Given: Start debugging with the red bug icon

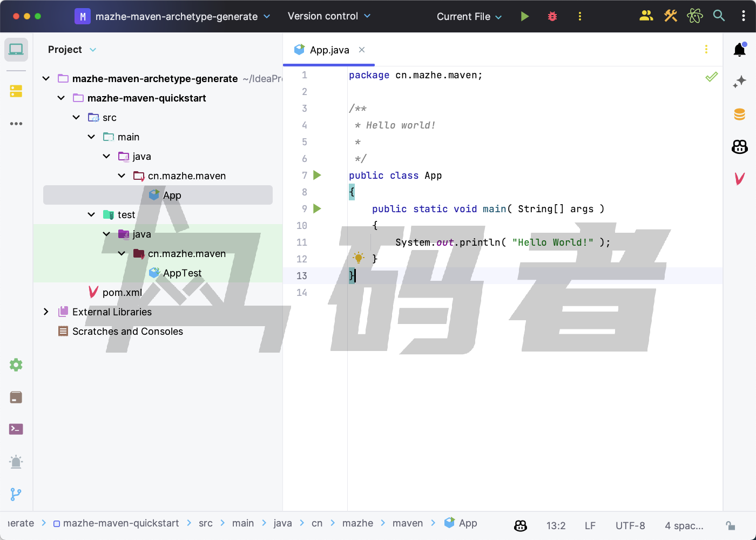Looking at the screenshot, I should pos(552,16).
